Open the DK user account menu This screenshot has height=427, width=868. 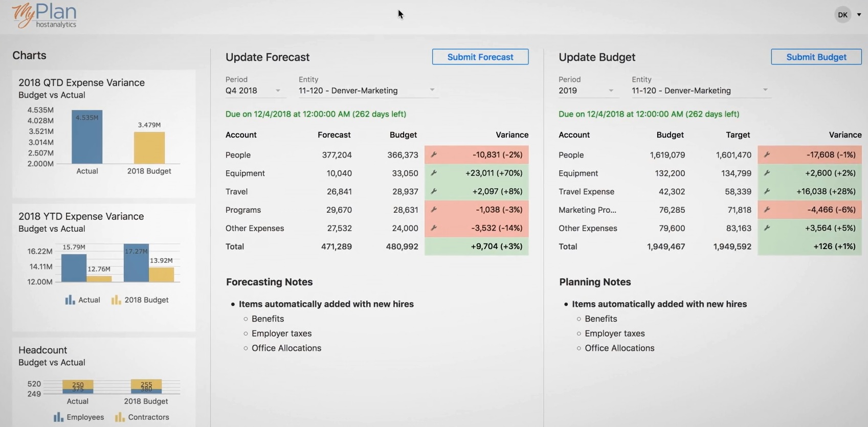(x=848, y=15)
